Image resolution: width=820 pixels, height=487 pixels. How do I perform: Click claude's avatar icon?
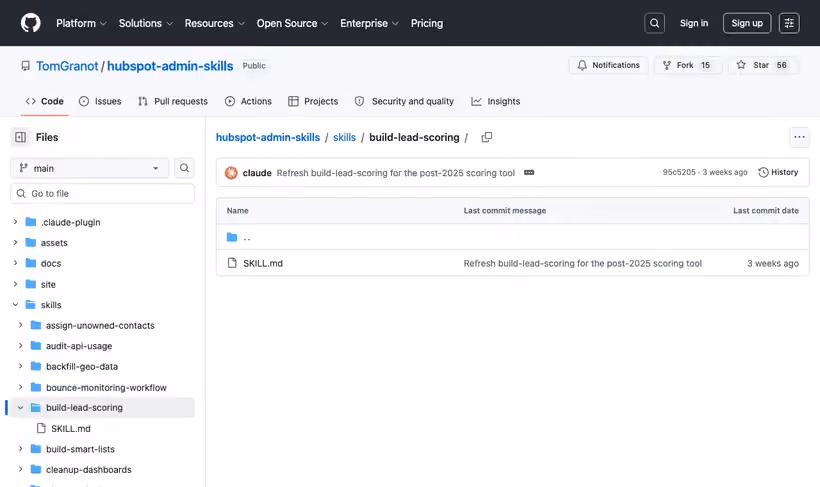click(x=231, y=173)
